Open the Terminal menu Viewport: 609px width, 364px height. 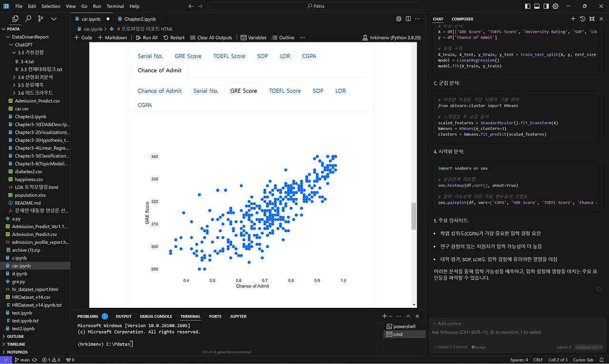pyautogui.click(x=115, y=6)
